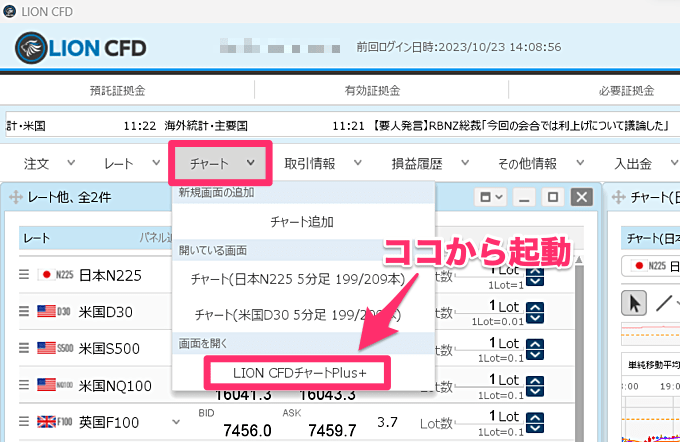Adjust lot stepper for 英国F100
The width and height of the screenshot is (680, 442).
[535, 423]
